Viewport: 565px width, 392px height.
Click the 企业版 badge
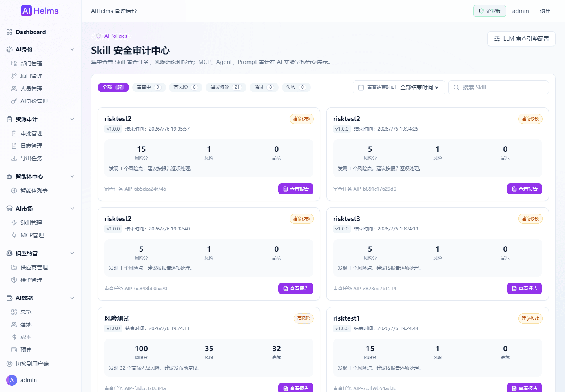coord(490,11)
